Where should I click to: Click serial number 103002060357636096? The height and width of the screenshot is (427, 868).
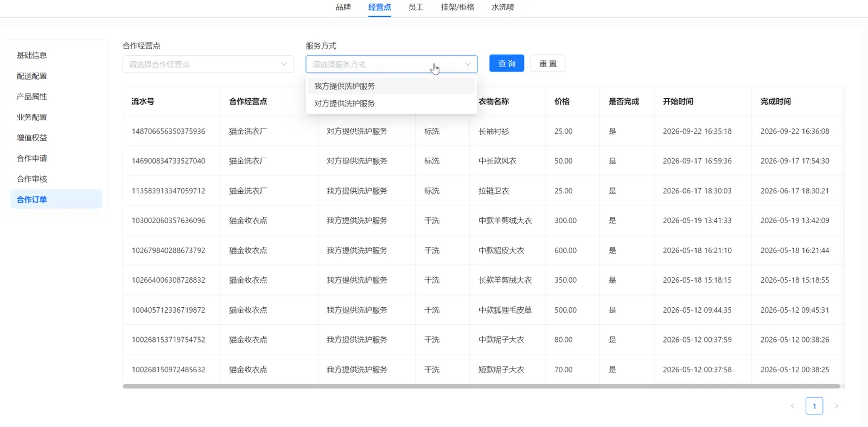tap(169, 221)
